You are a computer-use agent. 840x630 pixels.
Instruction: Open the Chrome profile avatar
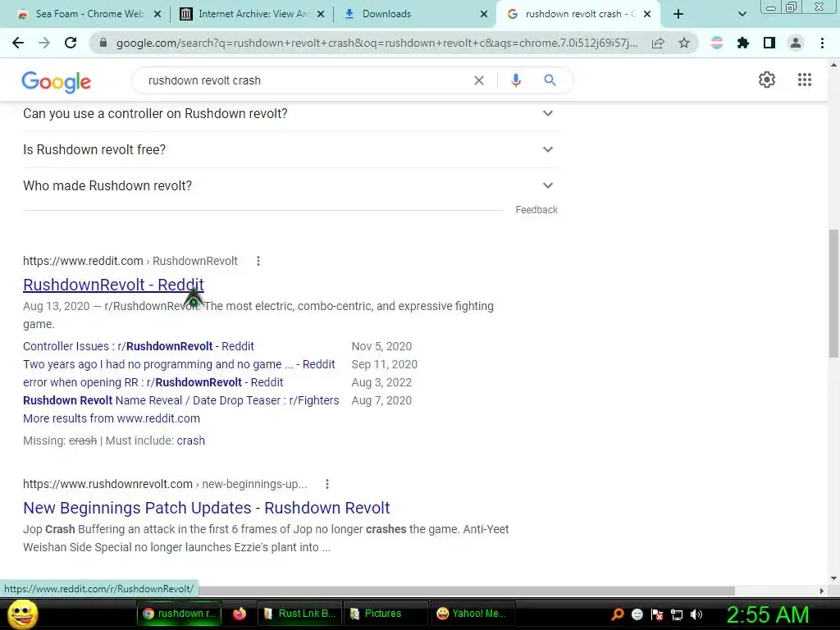796,43
